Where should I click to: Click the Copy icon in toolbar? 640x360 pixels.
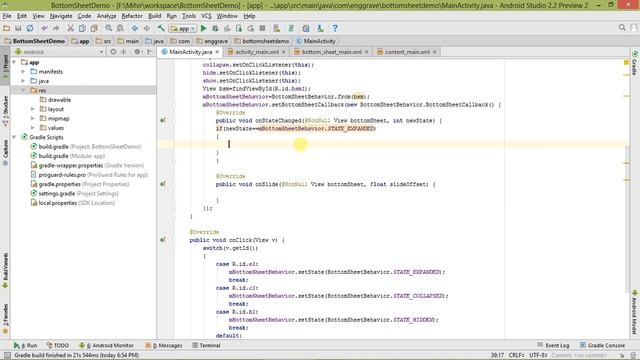[82, 29]
